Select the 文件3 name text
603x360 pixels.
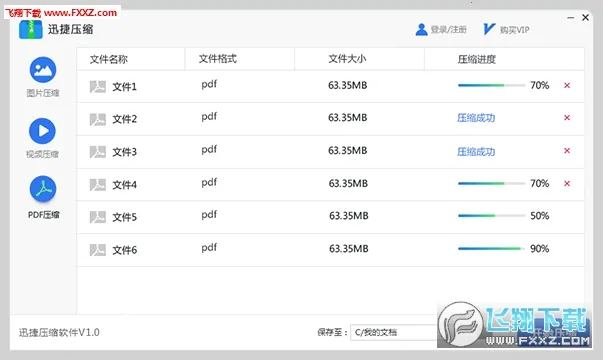124,152
